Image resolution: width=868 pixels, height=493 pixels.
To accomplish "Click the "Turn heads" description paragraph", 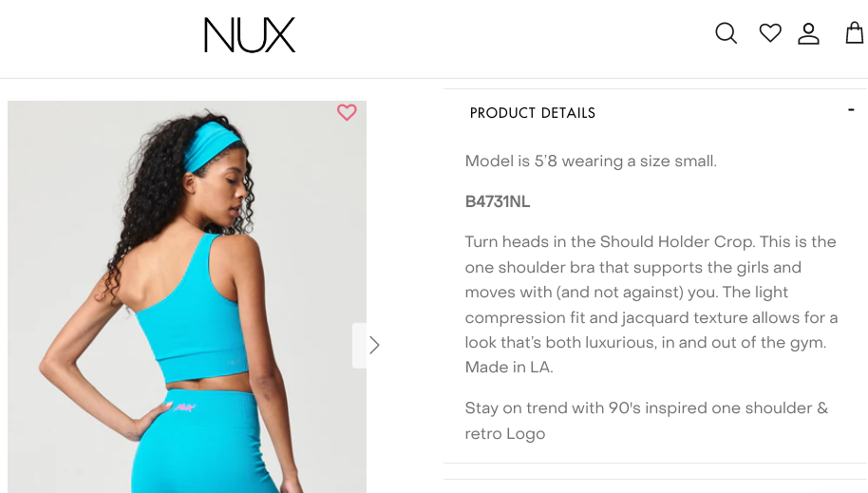I will [651, 305].
